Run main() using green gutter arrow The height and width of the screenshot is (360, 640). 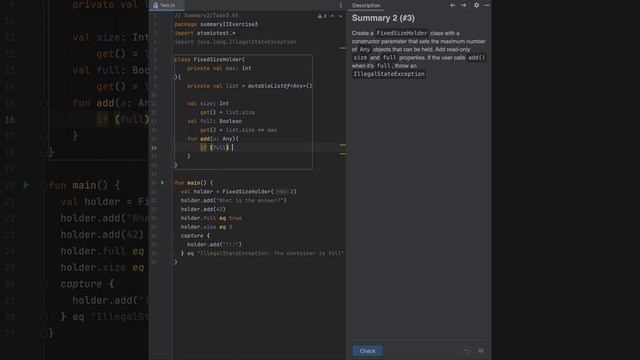click(x=162, y=182)
